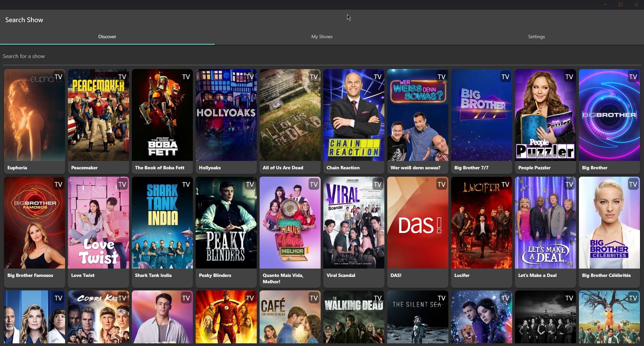Image resolution: width=644 pixels, height=346 pixels.
Task: Click the TV badge on Peaky Blinders
Action: (250, 184)
